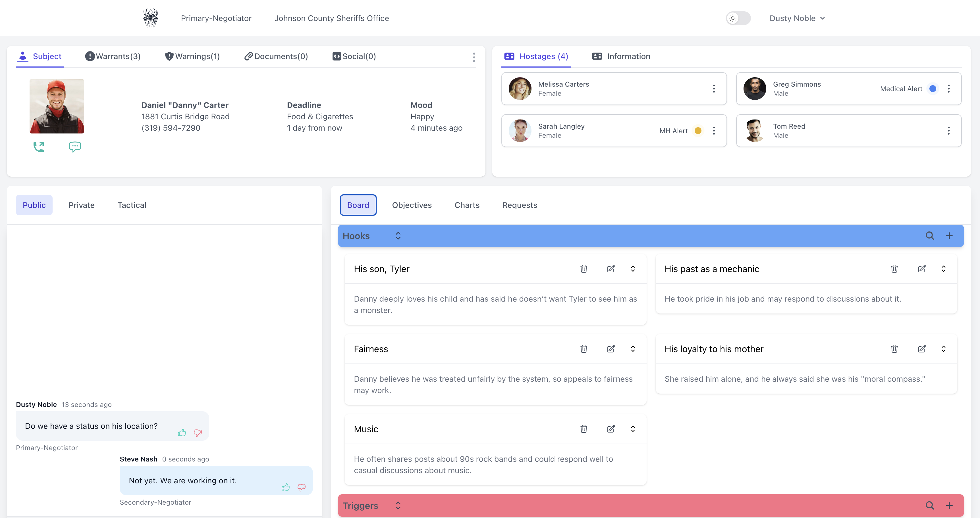Toggle the light/dark theme switch
Viewport: 980px width, 518px height.
pyautogui.click(x=738, y=18)
